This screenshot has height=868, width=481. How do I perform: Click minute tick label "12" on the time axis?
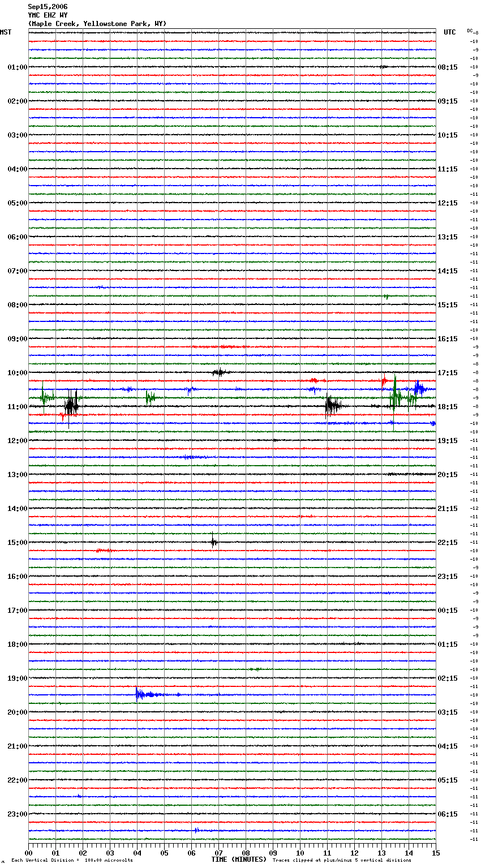tap(355, 853)
